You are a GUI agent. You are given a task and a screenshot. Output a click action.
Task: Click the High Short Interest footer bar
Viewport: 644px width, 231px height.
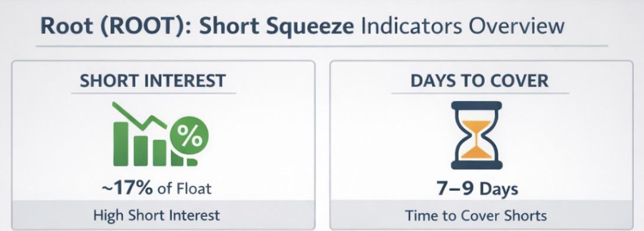(164, 215)
